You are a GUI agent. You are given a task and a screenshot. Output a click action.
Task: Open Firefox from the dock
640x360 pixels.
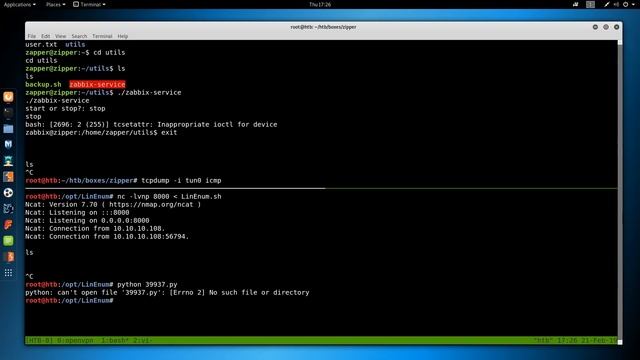click(8, 97)
